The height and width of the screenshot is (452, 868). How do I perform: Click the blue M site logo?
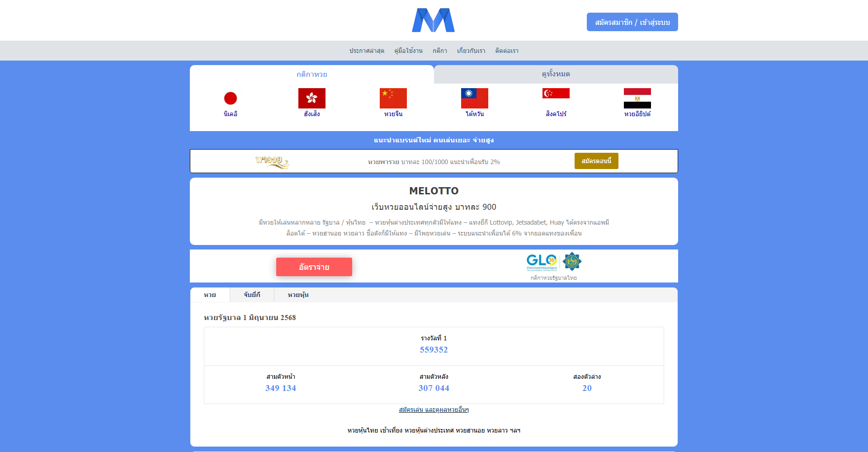pyautogui.click(x=433, y=20)
